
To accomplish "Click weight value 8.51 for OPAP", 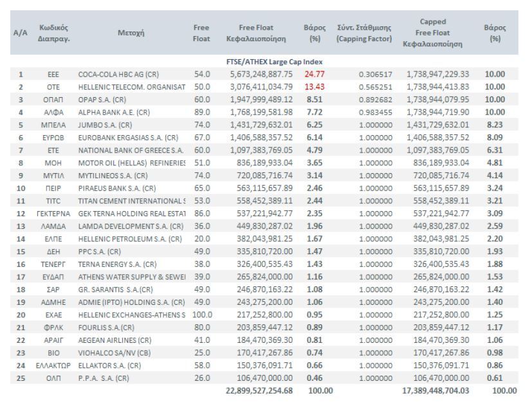I will coord(315,100).
